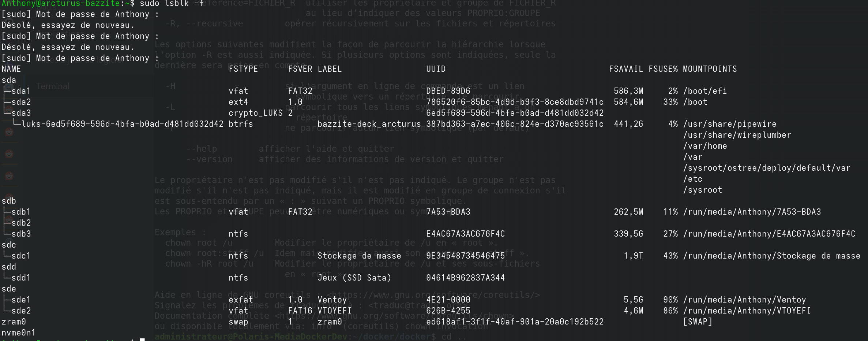
Task: Click the zram0 device name
Action: click(14, 322)
